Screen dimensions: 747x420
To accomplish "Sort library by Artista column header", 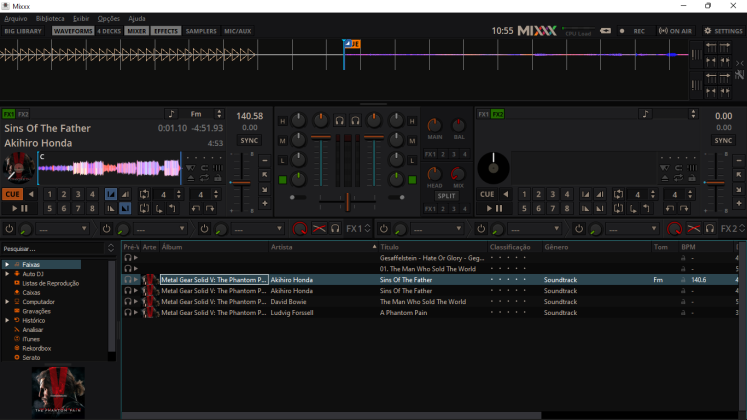I will tap(323, 247).
